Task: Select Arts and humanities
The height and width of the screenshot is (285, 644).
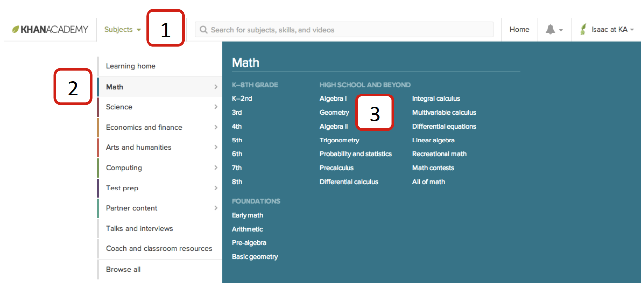Action: click(159, 147)
